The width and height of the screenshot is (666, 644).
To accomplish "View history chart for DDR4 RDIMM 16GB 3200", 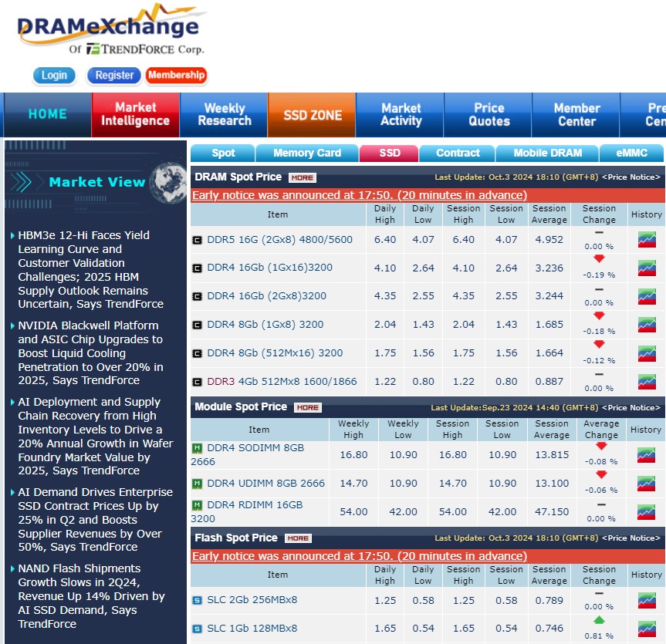I will [646, 511].
